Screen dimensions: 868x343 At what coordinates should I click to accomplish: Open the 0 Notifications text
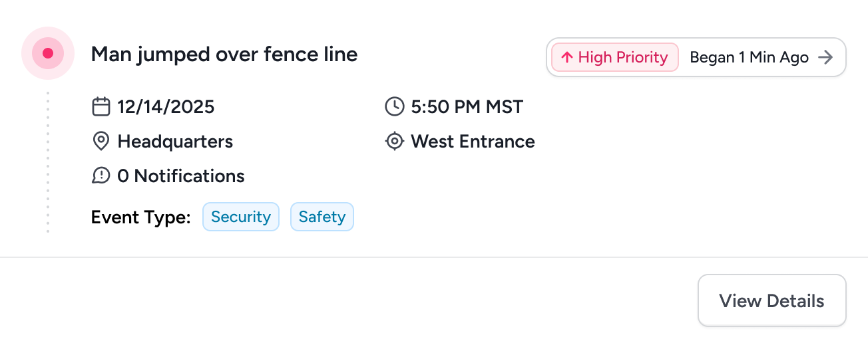coord(181,176)
